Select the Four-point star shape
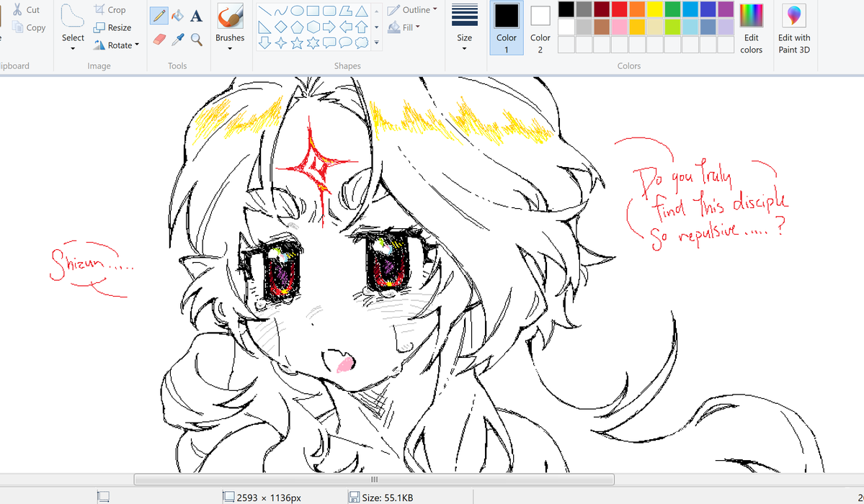Viewport: 864px width, 504px height. pyautogui.click(x=281, y=43)
